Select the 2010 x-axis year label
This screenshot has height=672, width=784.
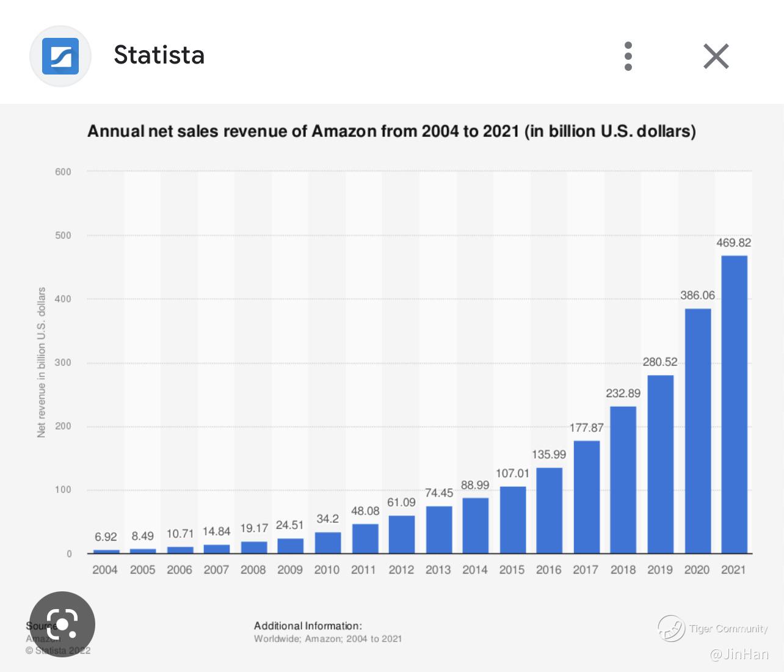(327, 569)
